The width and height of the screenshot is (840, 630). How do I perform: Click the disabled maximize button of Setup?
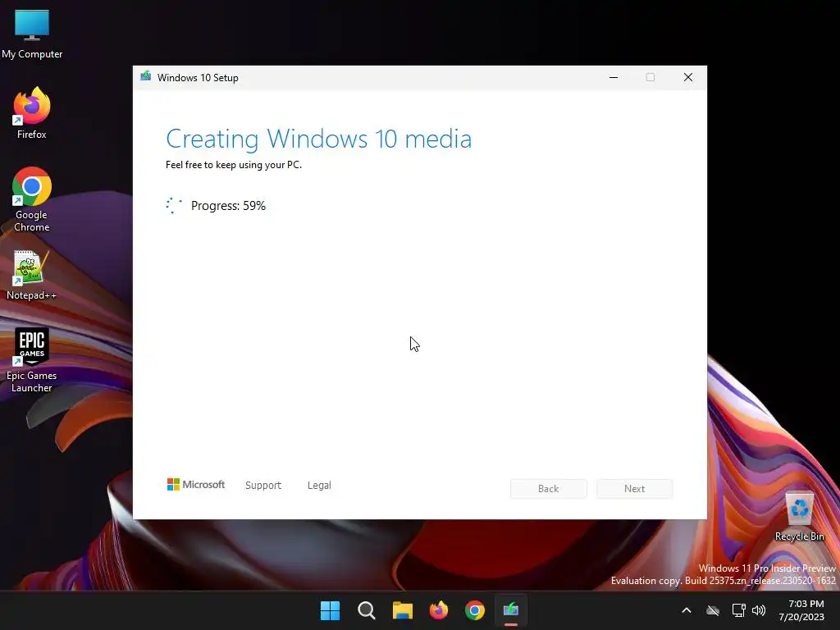point(651,78)
